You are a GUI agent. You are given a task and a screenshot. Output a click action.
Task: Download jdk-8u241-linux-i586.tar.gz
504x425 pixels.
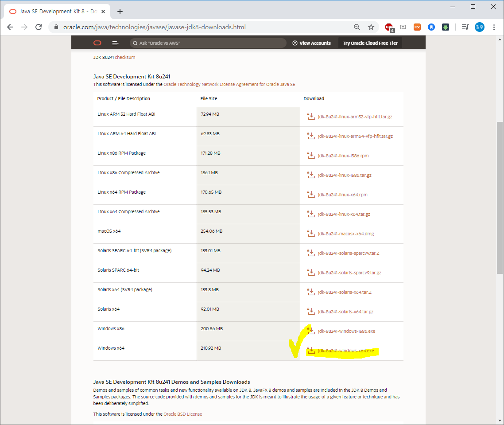point(345,175)
